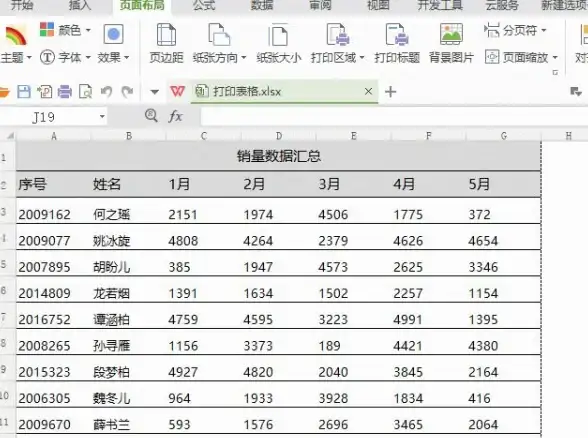Click the save icon in quick toolbar

[x=24, y=92]
